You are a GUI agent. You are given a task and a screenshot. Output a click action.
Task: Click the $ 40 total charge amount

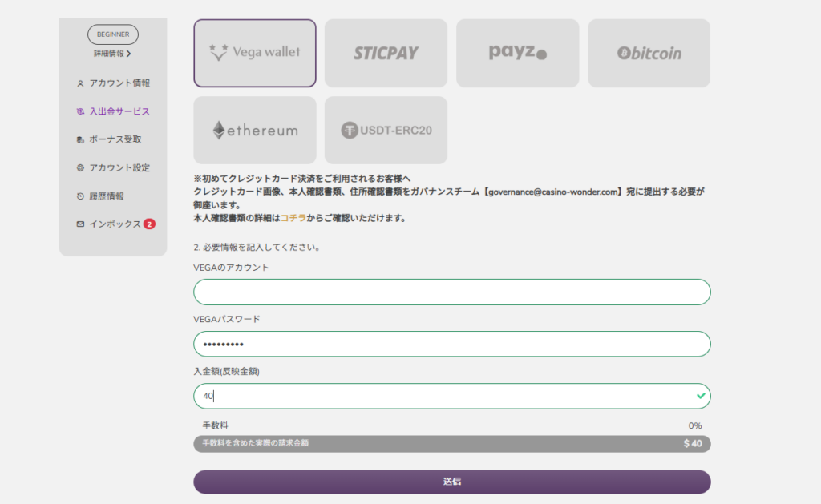point(692,443)
